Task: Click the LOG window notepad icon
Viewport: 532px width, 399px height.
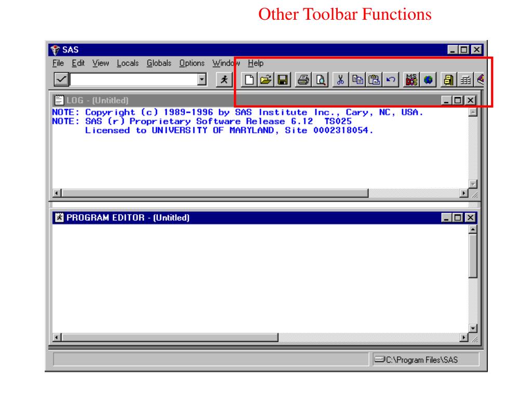Action: [59, 100]
